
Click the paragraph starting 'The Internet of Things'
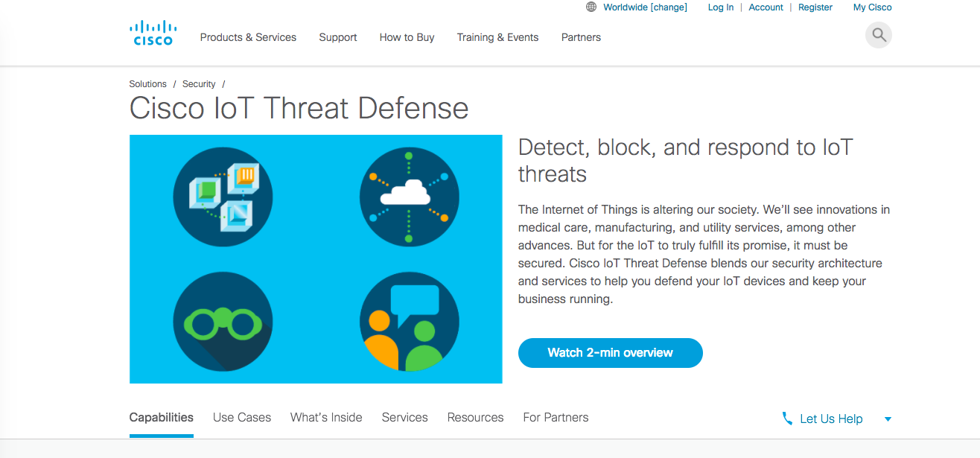click(704, 255)
